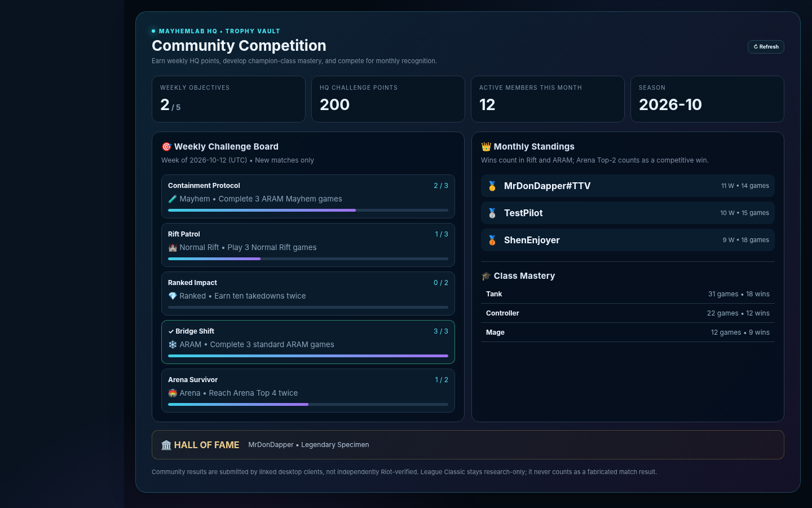
Task: Click the silver medal icon for TestPilot
Action: click(492, 213)
